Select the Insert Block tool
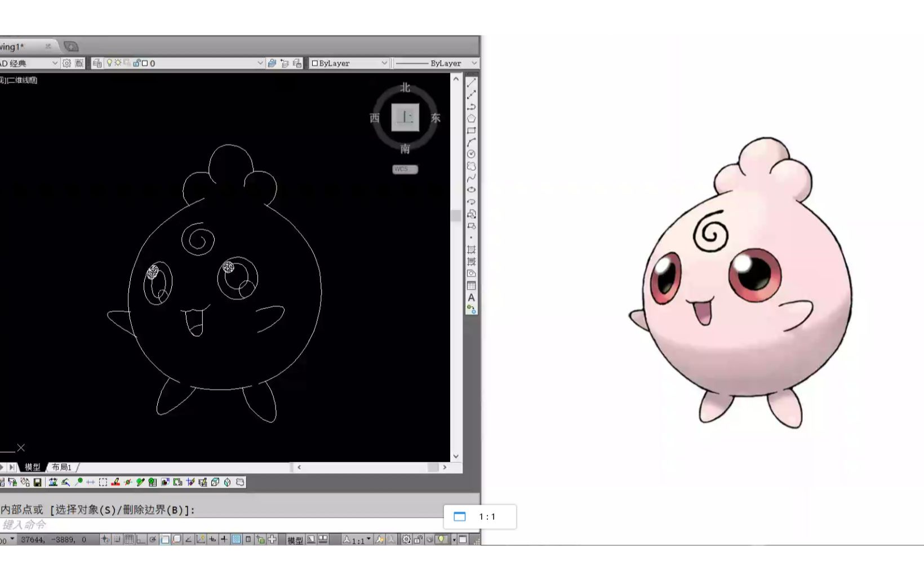 [x=472, y=214]
